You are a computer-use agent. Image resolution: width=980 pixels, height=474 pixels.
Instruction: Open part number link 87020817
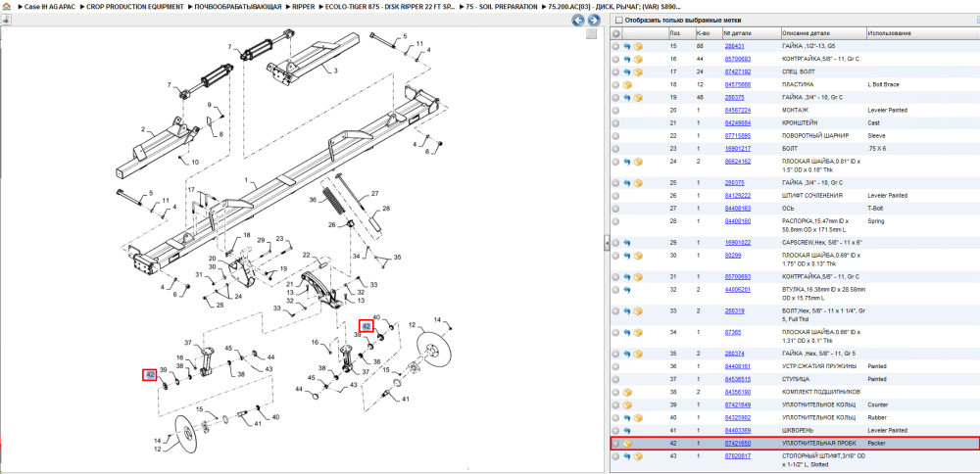coord(738,456)
